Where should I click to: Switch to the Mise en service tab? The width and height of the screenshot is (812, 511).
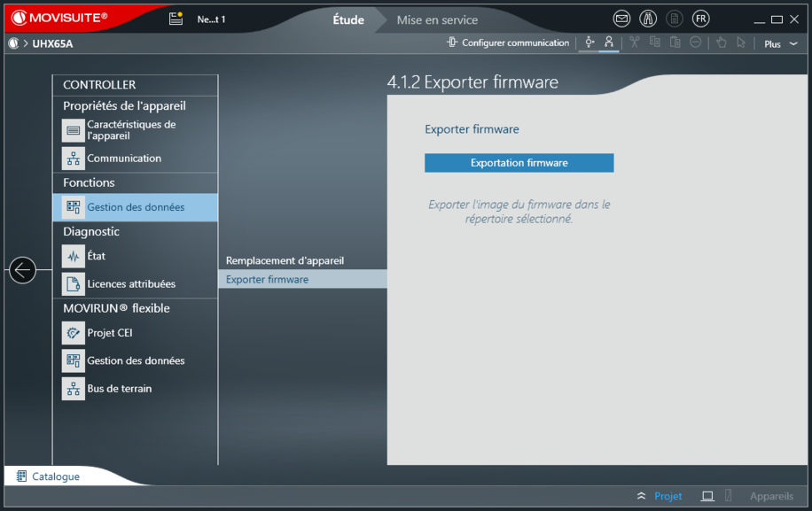[x=437, y=19]
